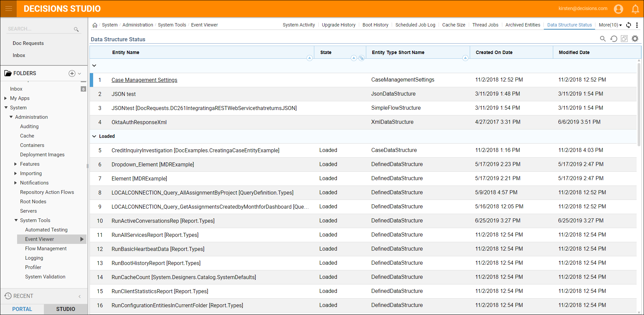Collapse the System folder

pyautogui.click(x=6, y=108)
